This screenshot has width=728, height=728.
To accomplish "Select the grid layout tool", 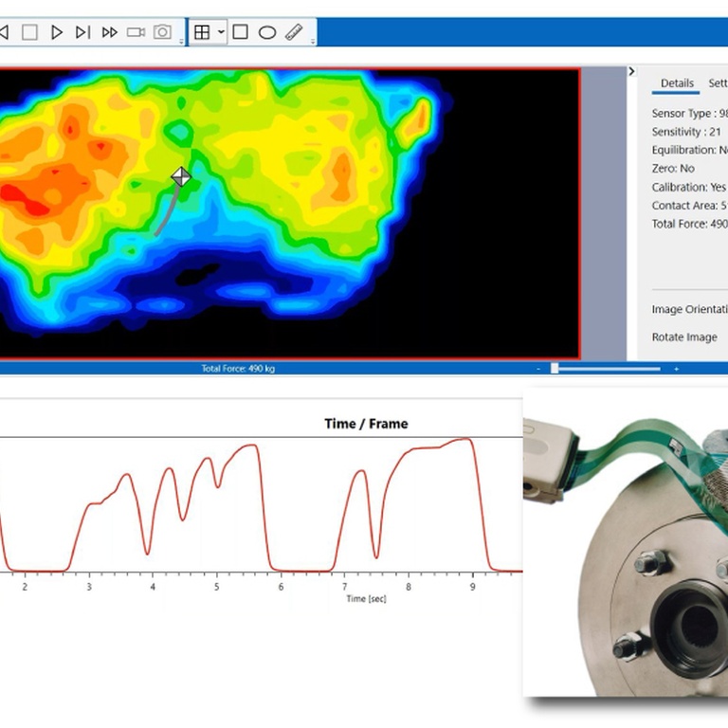I will pos(202,32).
